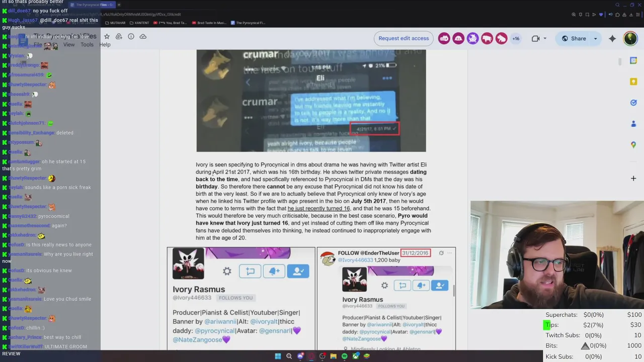Image resolution: width=644 pixels, height=362 pixels.
Task: Open the 'F**k You, Brad Ta...' bookmark
Action: tap(171, 23)
